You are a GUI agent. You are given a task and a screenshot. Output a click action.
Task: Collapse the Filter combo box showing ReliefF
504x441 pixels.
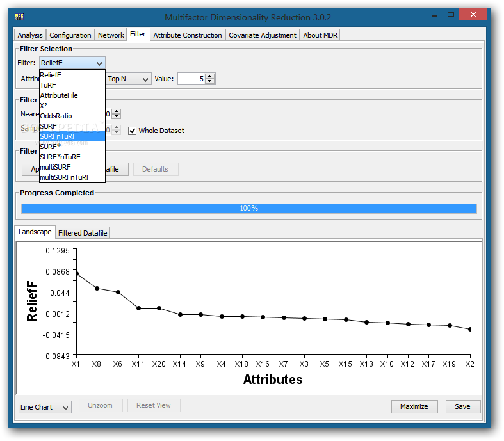72,63
